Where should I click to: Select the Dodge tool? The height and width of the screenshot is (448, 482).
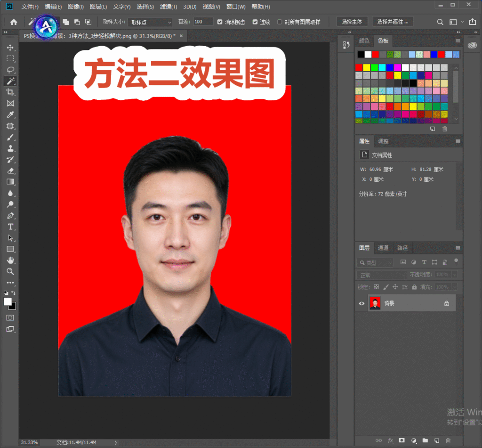coord(10,204)
